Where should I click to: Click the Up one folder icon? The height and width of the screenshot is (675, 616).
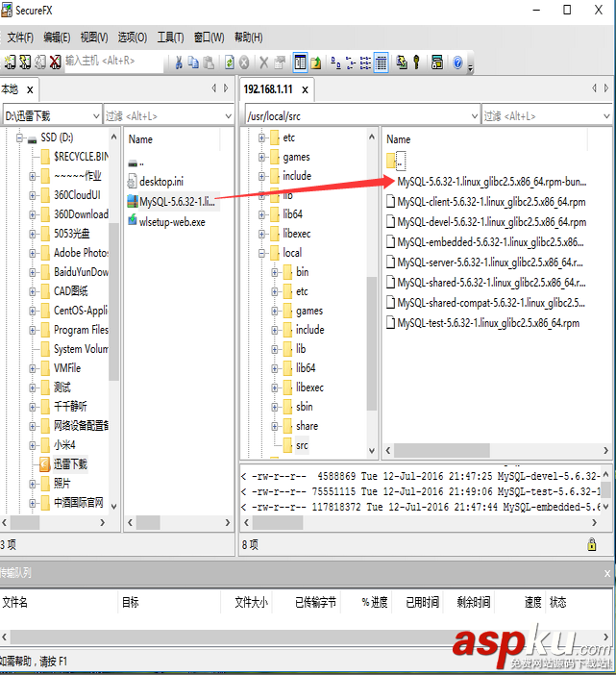tap(316, 62)
